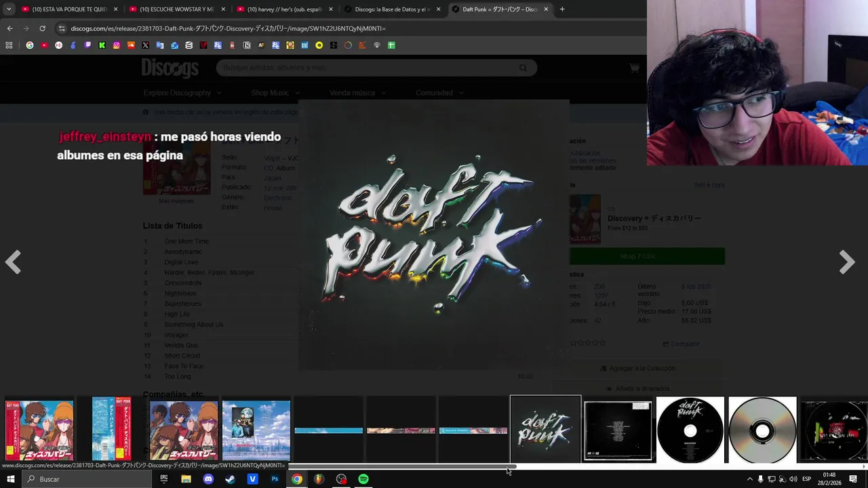Screen dimensions: 868x488
Task: Open the Windows notification center
Action: pyautogui.click(x=853, y=479)
